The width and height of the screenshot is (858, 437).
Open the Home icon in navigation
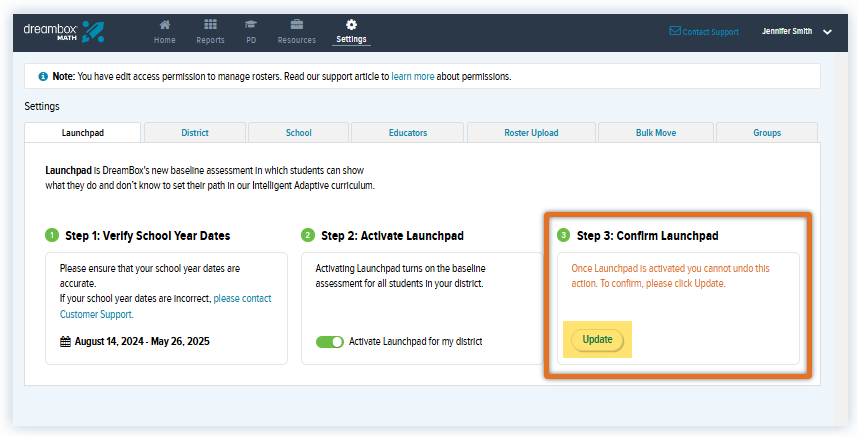click(165, 25)
